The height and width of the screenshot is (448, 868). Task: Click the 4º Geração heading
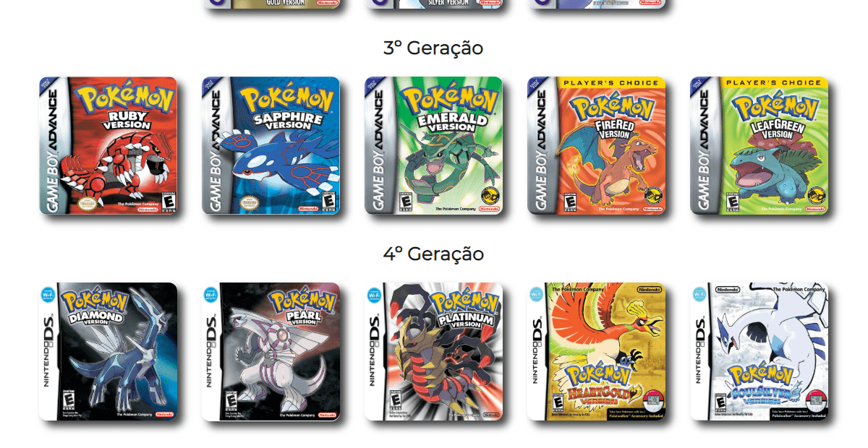tap(433, 254)
